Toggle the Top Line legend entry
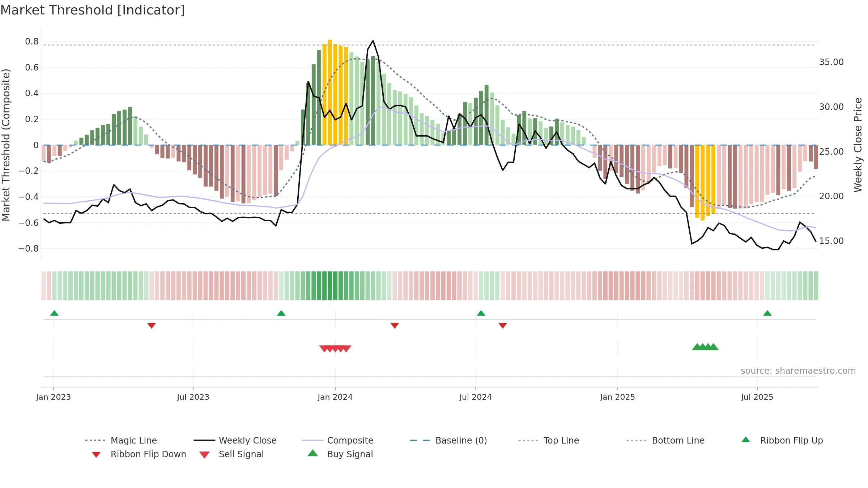The width and height of the screenshot is (868, 488). 548,440
